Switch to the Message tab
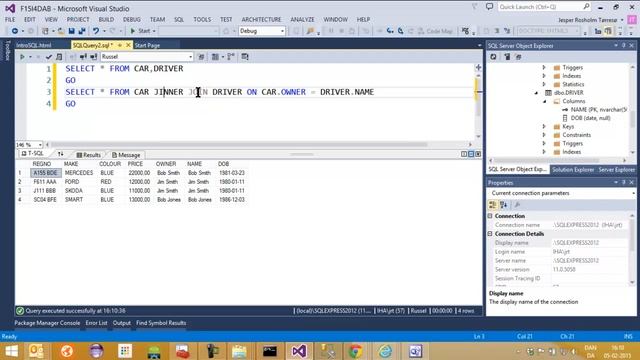The image size is (640, 360). [x=126, y=155]
